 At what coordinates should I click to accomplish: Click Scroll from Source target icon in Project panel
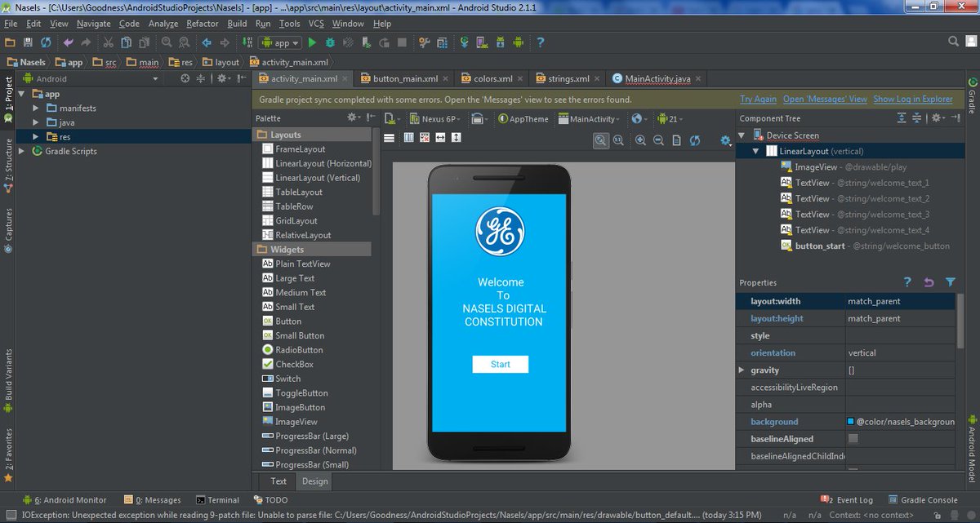coord(185,78)
